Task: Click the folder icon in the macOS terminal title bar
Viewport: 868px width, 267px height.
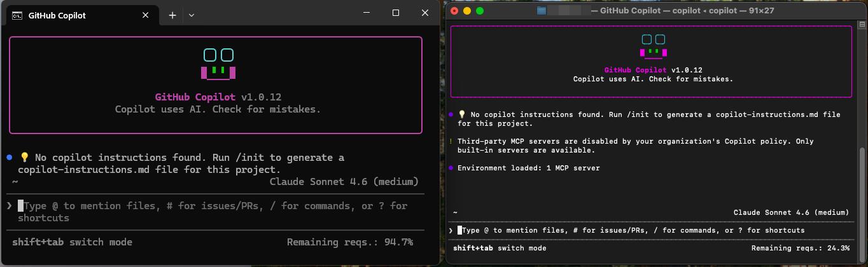Action: tap(542, 11)
